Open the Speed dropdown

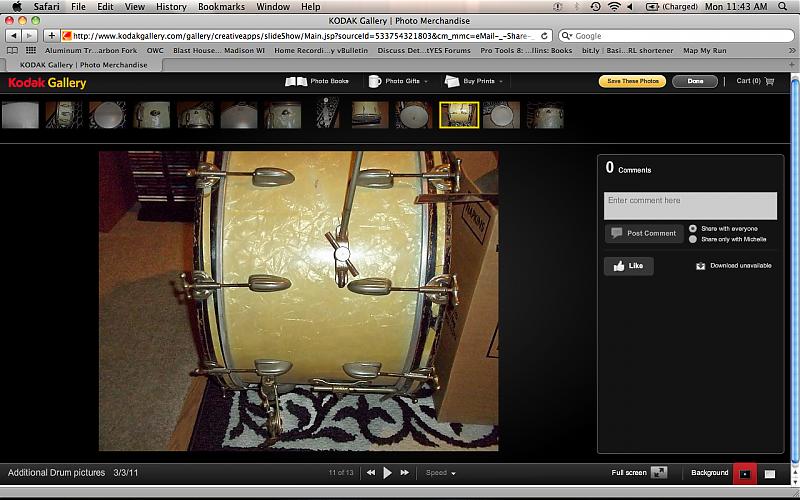pyautogui.click(x=441, y=473)
